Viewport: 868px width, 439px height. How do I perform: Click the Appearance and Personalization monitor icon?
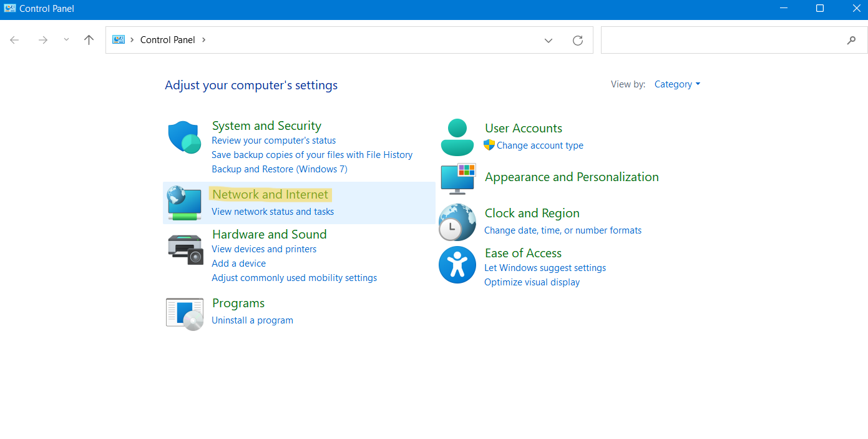[458, 179]
